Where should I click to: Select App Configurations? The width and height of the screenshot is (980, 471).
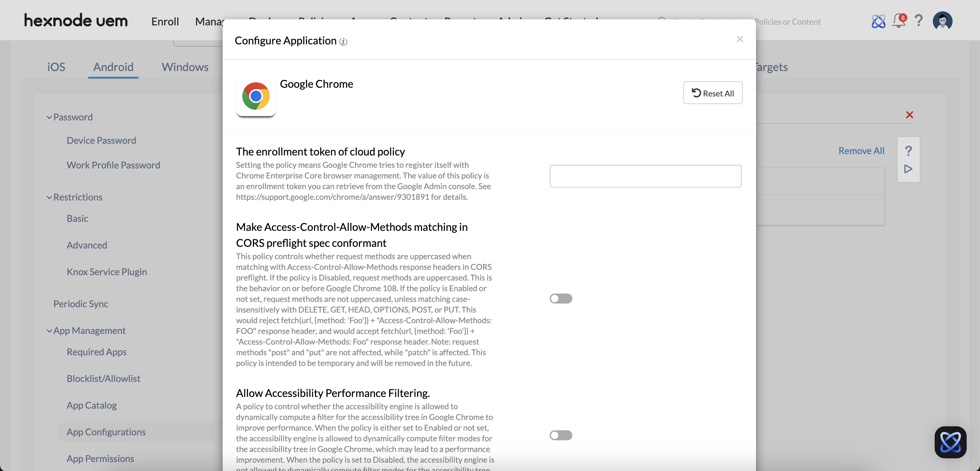(106, 432)
